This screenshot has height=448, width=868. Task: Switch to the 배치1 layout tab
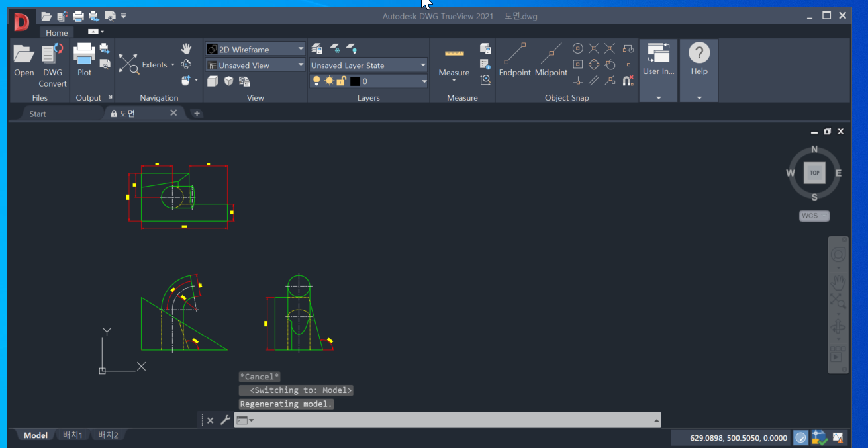click(73, 435)
